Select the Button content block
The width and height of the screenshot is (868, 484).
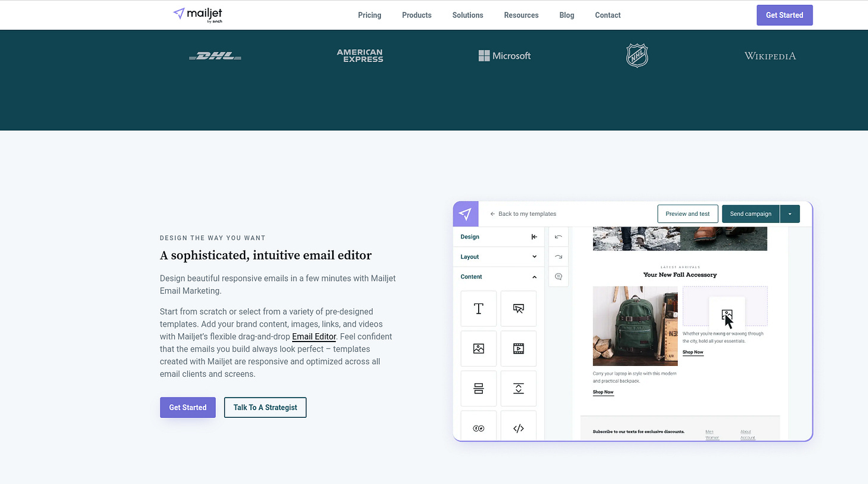coord(519,309)
